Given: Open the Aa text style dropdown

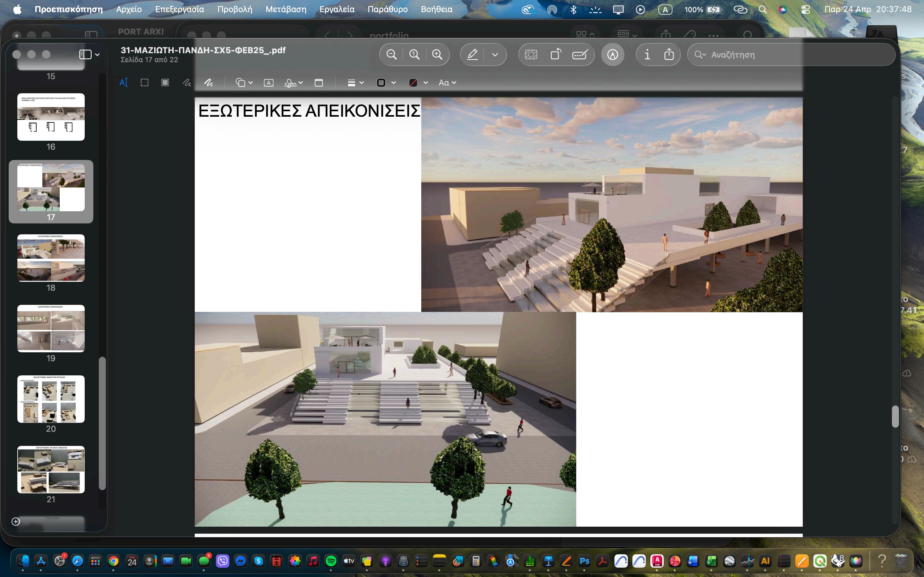Looking at the screenshot, I should coord(448,83).
